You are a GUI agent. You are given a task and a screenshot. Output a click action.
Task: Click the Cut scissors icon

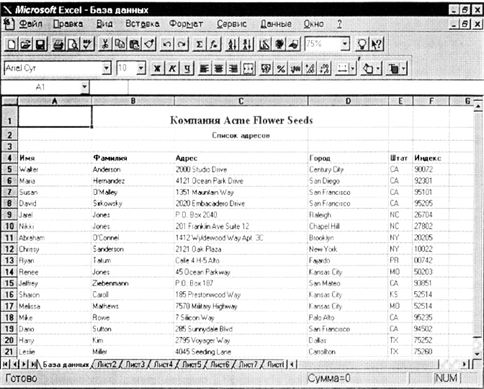point(105,44)
